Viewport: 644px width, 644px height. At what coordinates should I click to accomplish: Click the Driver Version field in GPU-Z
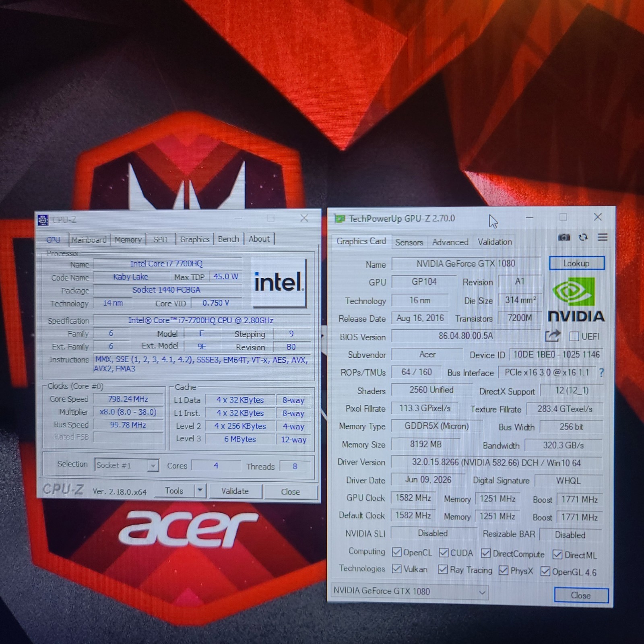[x=497, y=462]
